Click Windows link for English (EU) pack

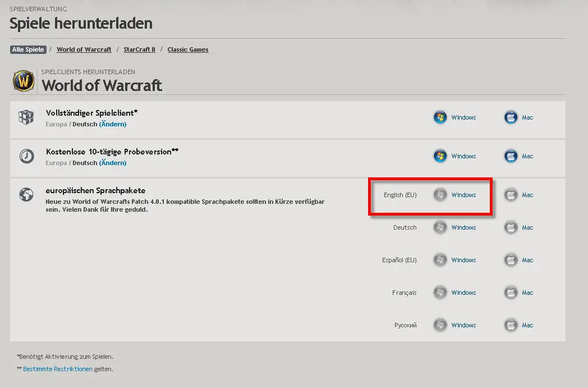pos(463,195)
